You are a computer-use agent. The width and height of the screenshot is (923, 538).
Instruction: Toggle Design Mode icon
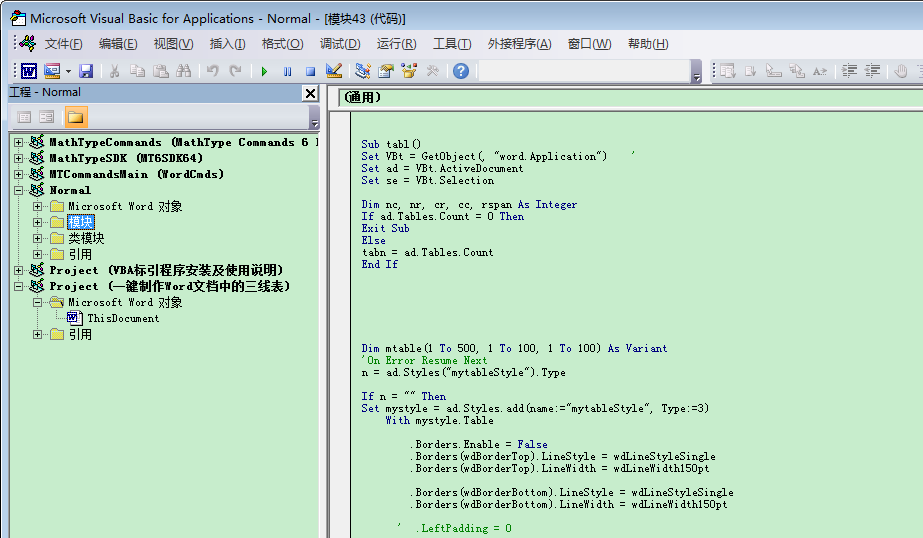pos(334,71)
